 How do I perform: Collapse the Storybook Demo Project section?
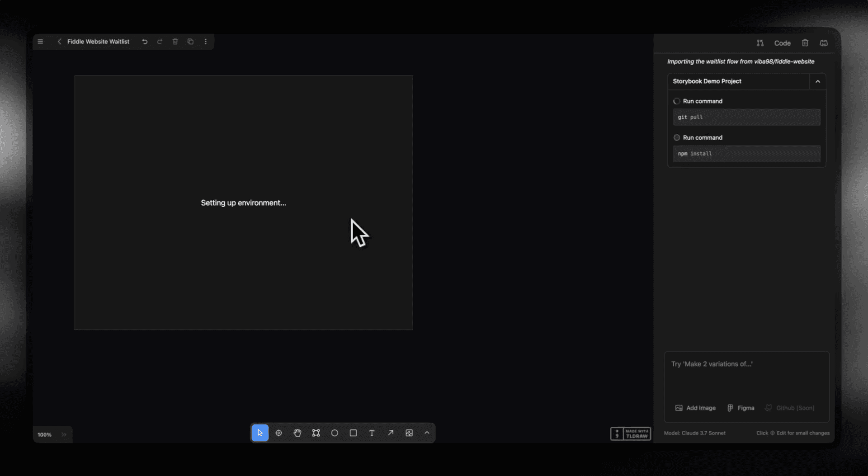[x=818, y=81]
